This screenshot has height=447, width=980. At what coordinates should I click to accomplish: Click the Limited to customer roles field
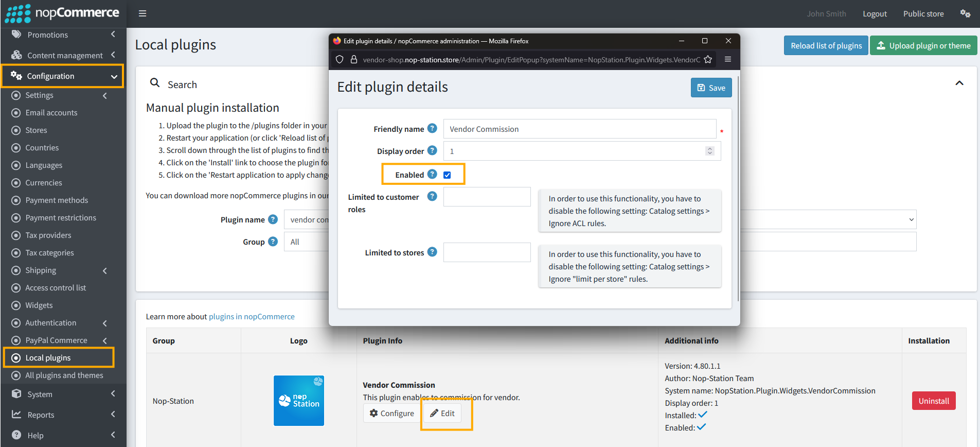pos(487,197)
